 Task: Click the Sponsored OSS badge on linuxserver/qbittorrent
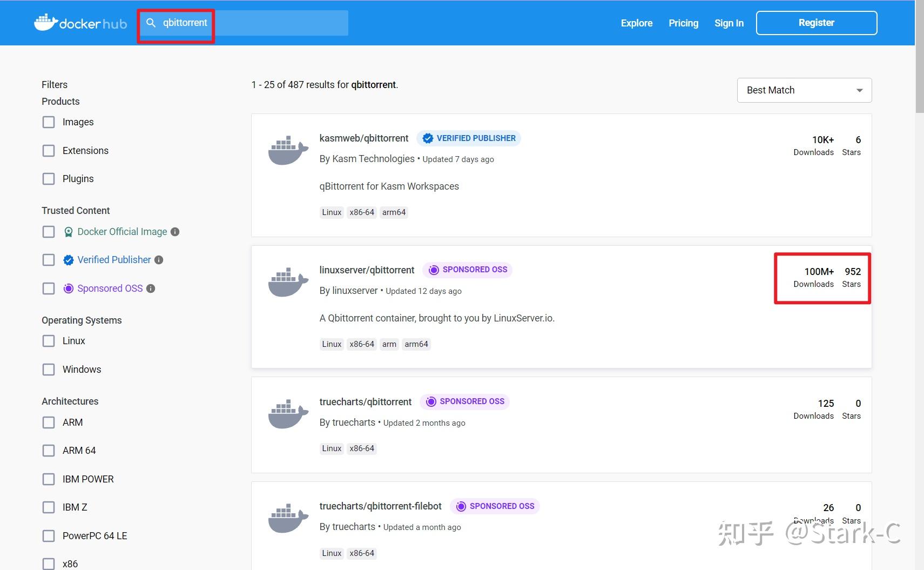click(x=467, y=270)
